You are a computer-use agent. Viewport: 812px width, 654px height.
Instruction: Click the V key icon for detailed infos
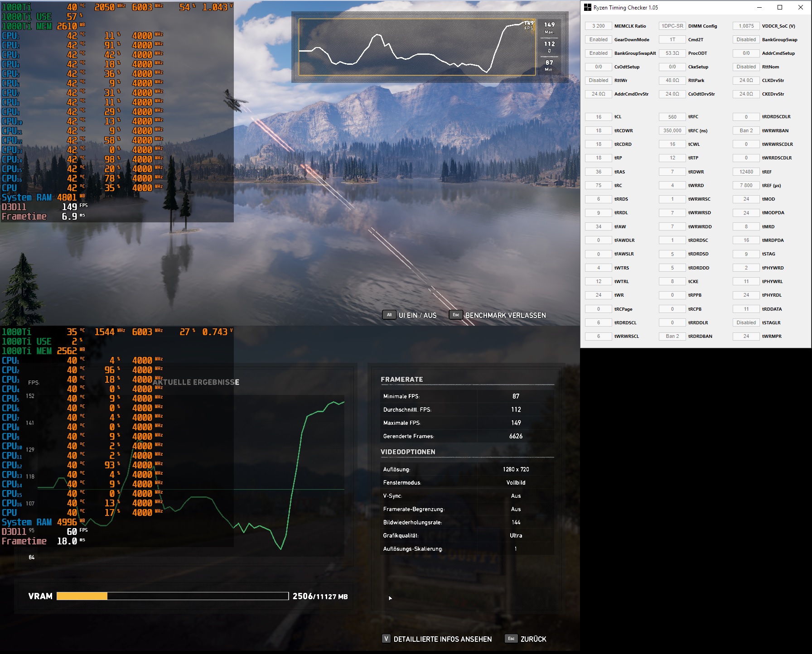(x=386, y=639)
